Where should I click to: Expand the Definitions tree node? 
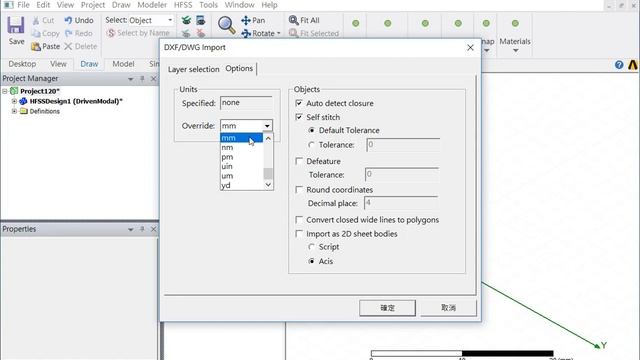14,111
